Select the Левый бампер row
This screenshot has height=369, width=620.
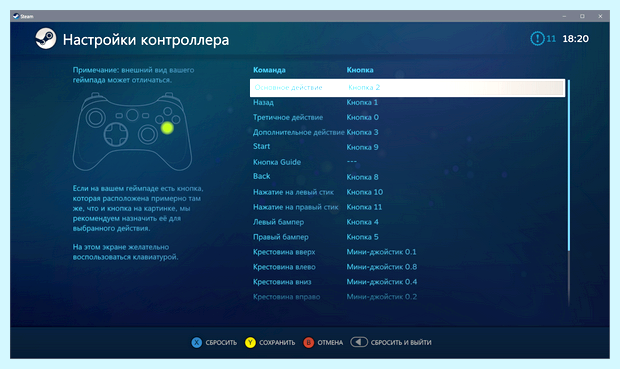point(407,222)
